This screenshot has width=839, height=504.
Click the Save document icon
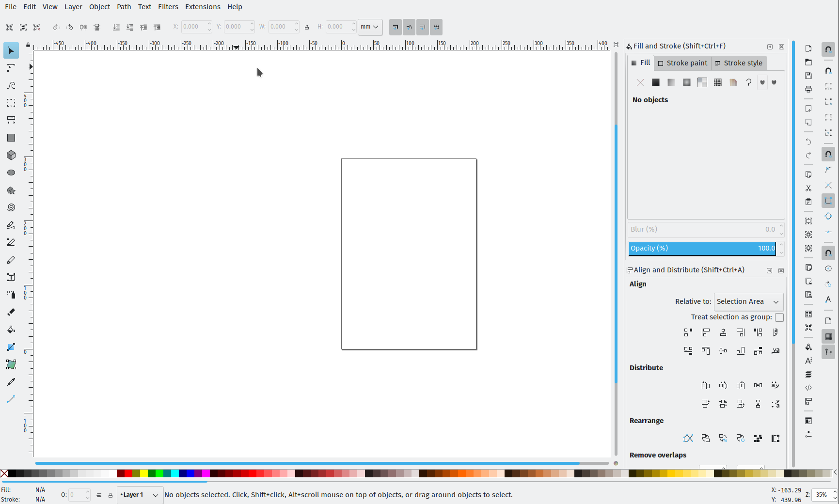coord(808,76)
